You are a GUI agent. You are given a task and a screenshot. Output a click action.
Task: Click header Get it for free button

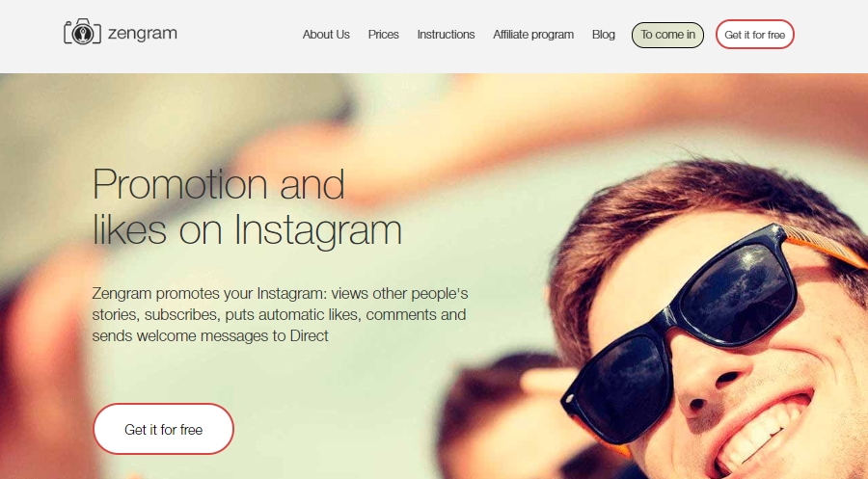pyautogui.click(x=754, y=35)
